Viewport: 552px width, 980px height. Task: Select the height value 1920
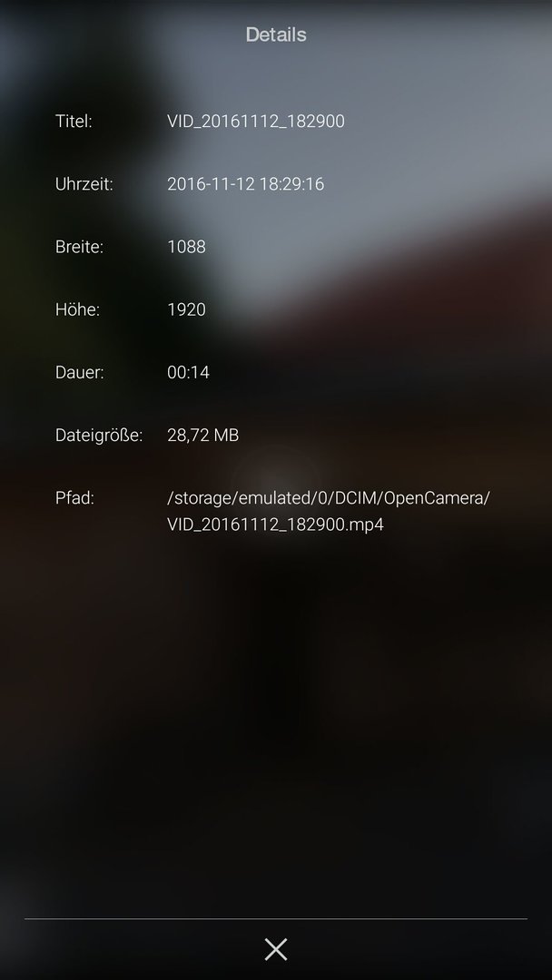pyautogui.click(x=186, y=309)
